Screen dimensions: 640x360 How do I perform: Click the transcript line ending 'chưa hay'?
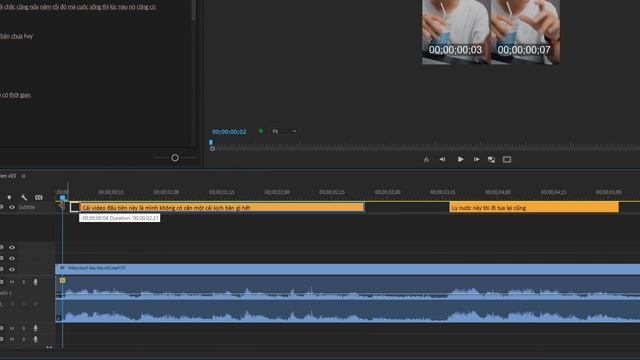click(16, 36)
